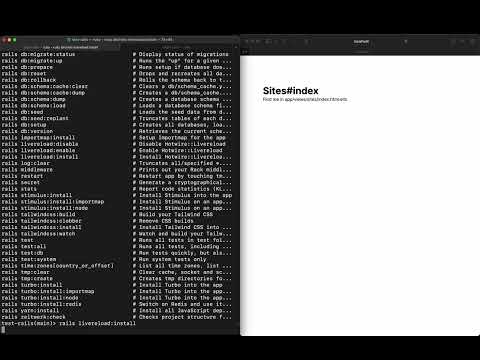Click '# Switch on Redis and use it...' comment
The height and width of the screenshot is (360, 480).
tap(182, 304)
